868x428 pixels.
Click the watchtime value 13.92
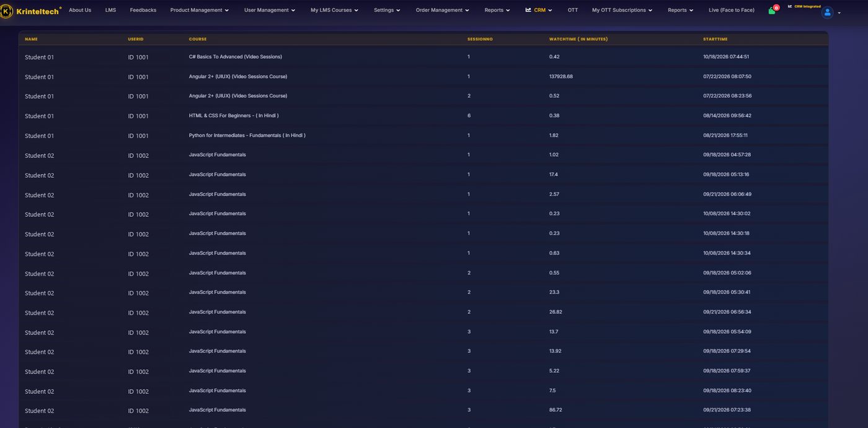pyautogui.click(x=555, y=351)
